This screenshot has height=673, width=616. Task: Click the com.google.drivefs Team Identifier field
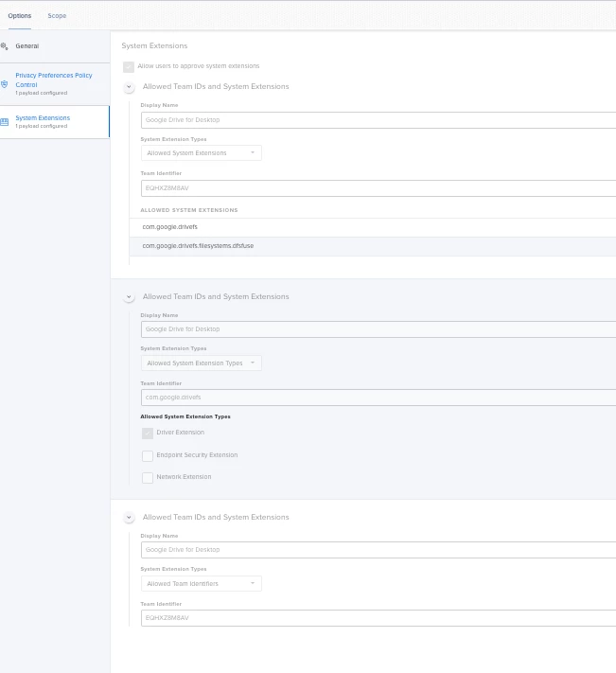click(378, 398)
